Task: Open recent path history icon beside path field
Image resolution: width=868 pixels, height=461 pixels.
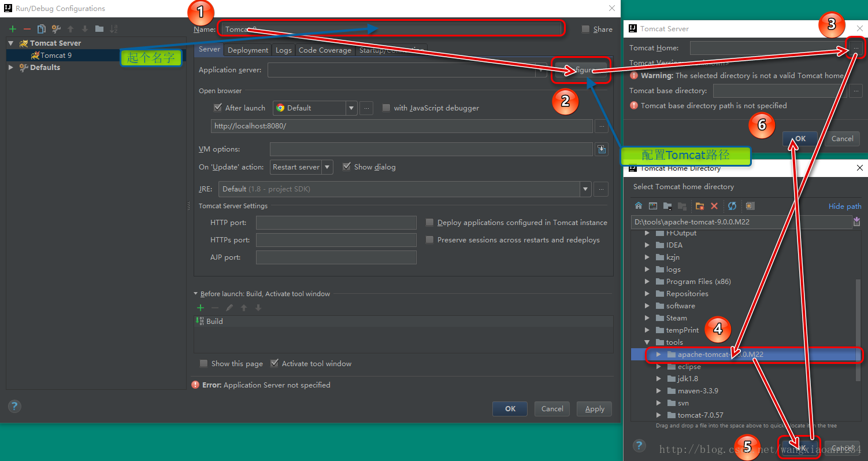Action: 857,222
